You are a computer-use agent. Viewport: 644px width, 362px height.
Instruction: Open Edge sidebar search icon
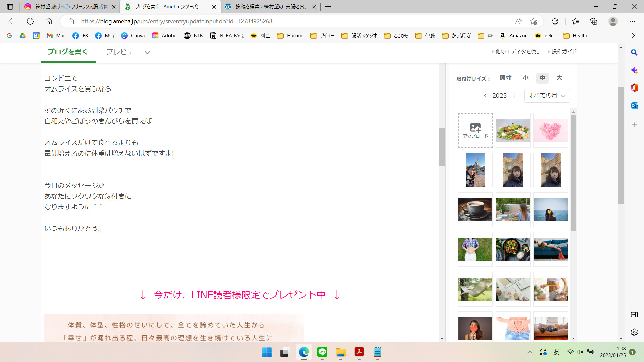634,53
